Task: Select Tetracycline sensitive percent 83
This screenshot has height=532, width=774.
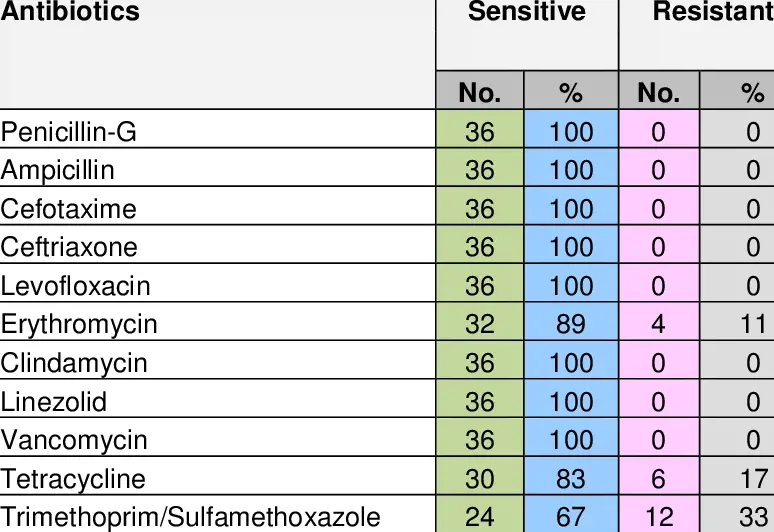Action: point(571,479)
